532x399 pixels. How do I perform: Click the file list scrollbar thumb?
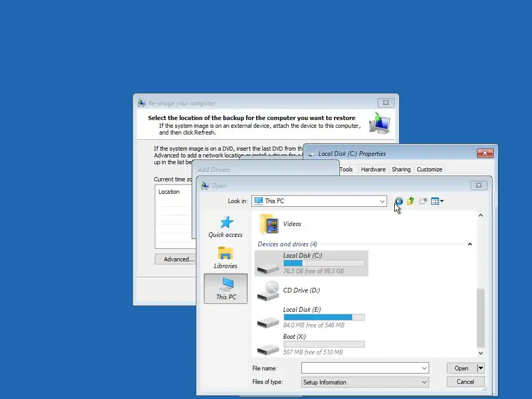pos(481,318)
